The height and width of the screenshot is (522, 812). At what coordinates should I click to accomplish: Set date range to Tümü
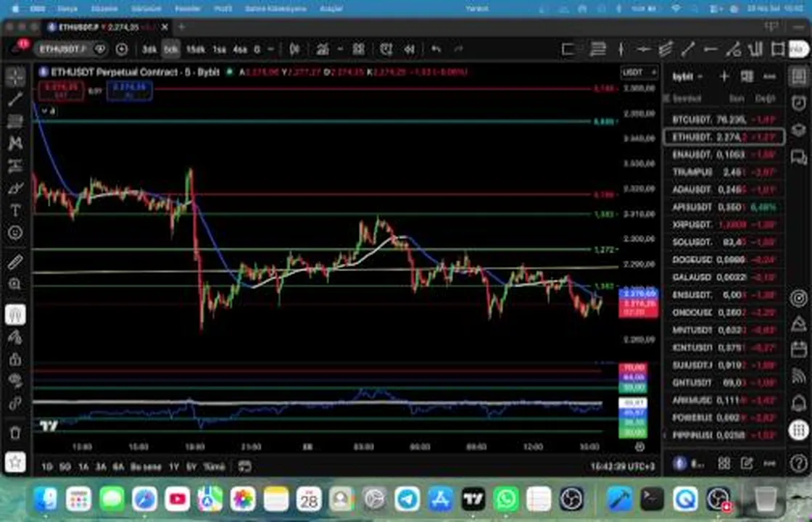click(214, 467)
